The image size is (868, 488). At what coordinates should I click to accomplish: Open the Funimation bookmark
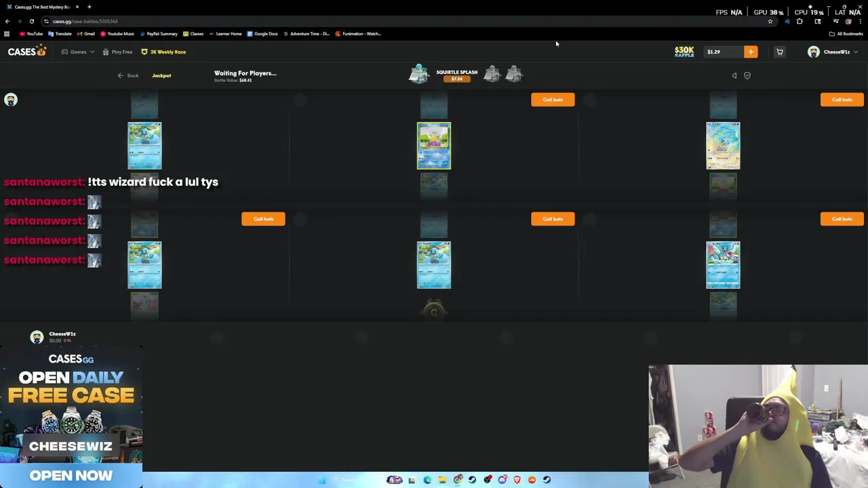358,34
